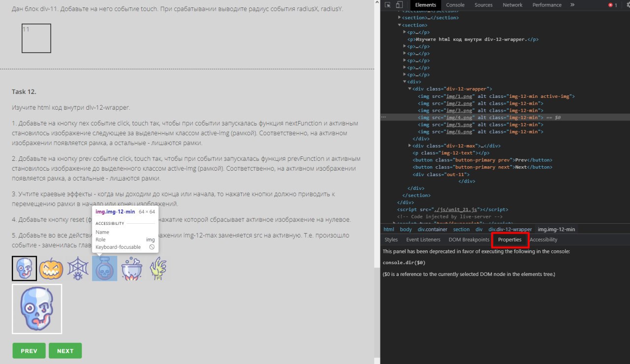The width and height of the screenshot is (630, 364).
Task: Open the img/1.png source link
Action: pyautogui.click(x=460, y=96)
